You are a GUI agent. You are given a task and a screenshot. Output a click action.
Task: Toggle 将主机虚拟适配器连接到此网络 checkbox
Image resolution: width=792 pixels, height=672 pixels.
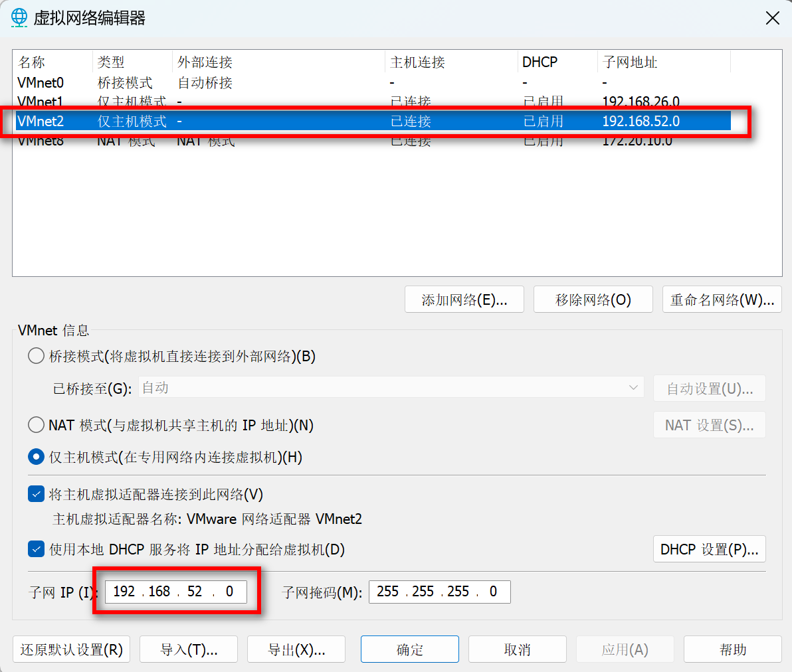(37, 494)
